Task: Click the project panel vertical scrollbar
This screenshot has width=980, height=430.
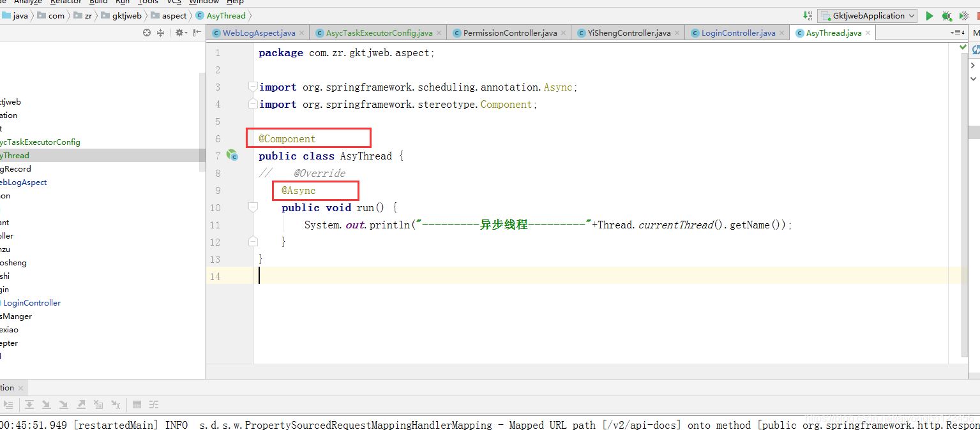Action: click(x=202, y=121)
